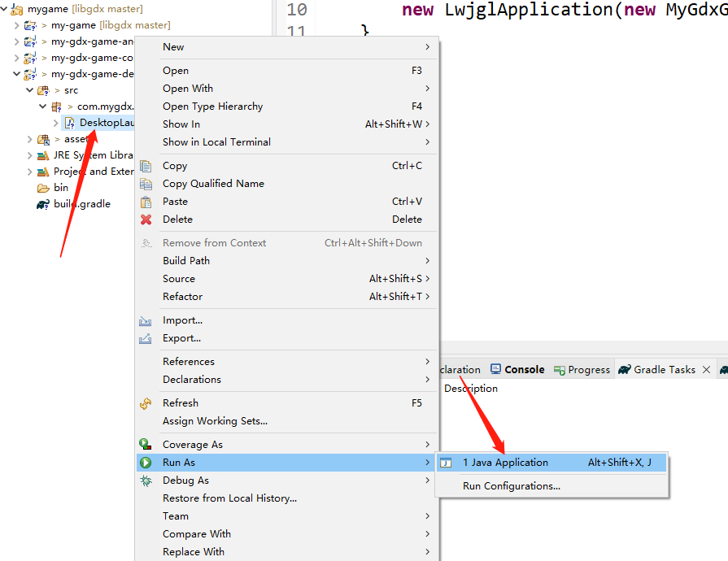Click the Progress tab icon
This screenshot has width=728, height=561.
[559, 370]
